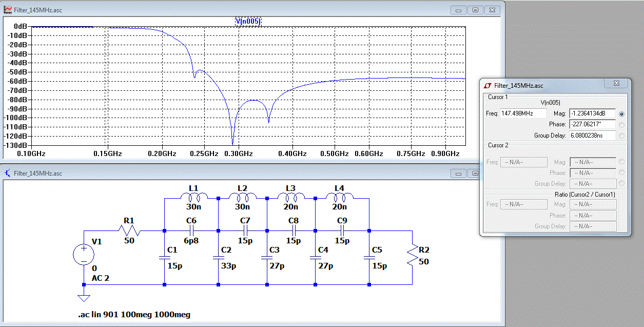Select voltage source V1 symbol

click(84, 255)
